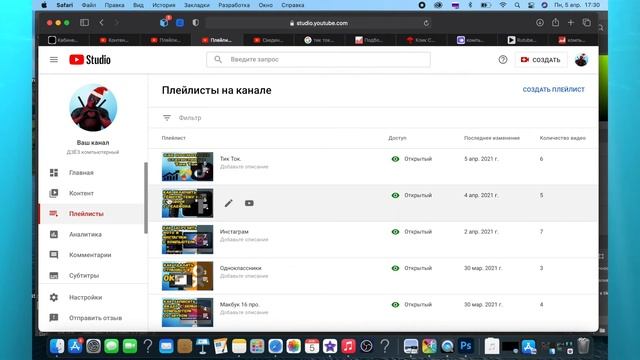Switch to the Сведен... Safari tab

click(x=268, y=40)
